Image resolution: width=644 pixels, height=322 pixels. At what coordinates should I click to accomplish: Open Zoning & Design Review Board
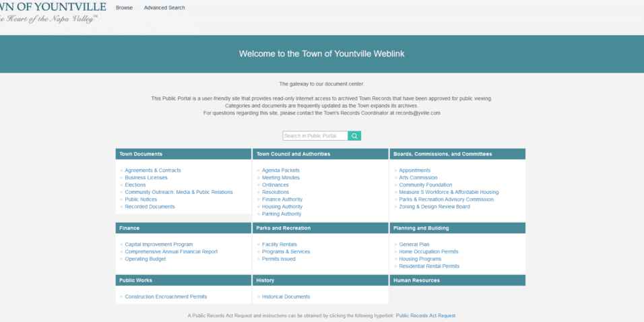434,207
